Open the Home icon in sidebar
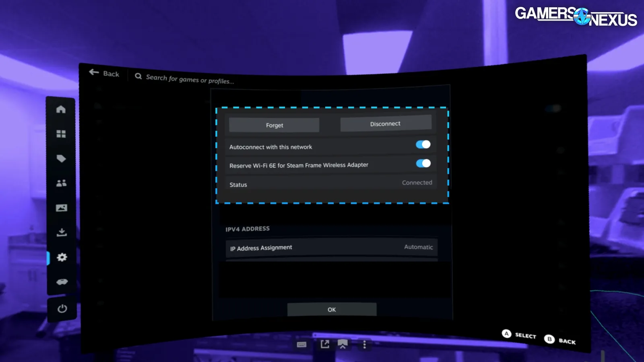 [x=61, y=109]
